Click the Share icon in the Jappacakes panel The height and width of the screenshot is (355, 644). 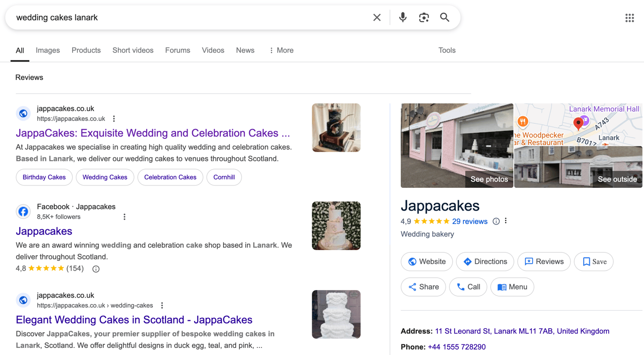(423, 287)
